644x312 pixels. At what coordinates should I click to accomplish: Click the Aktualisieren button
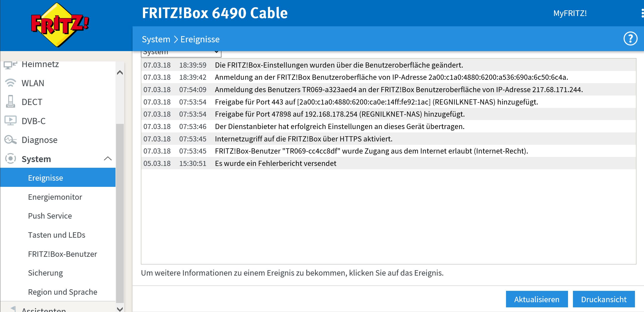click(537, 299)
